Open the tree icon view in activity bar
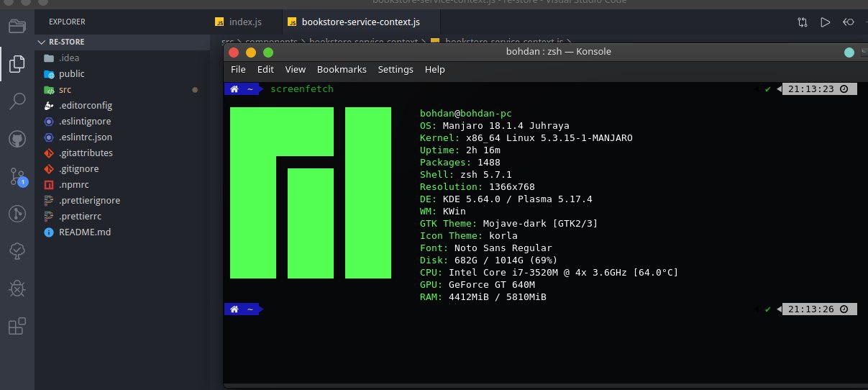The width and height of the screenshot is (868, 390). coord(17,251)
